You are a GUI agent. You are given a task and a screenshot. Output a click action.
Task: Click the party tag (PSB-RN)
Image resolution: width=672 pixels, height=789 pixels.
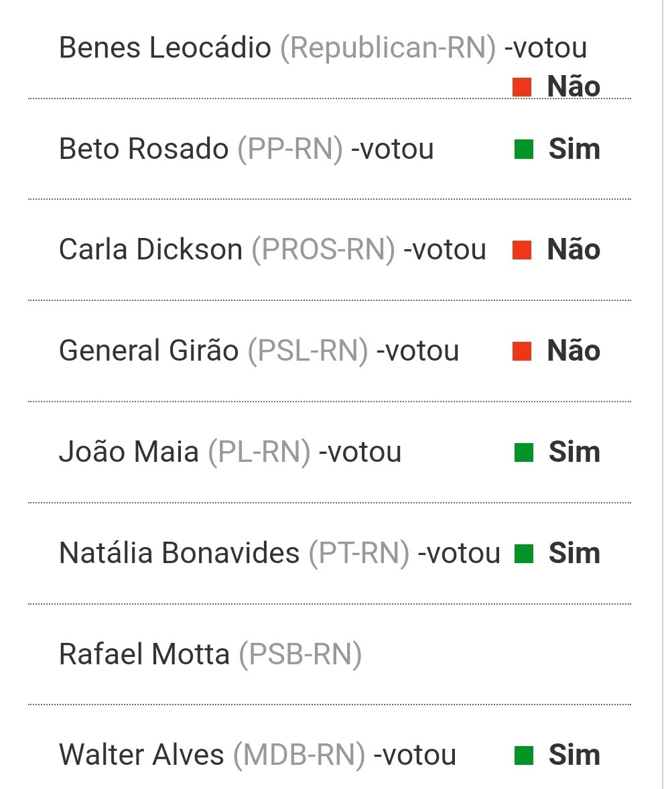coord(300,655)
